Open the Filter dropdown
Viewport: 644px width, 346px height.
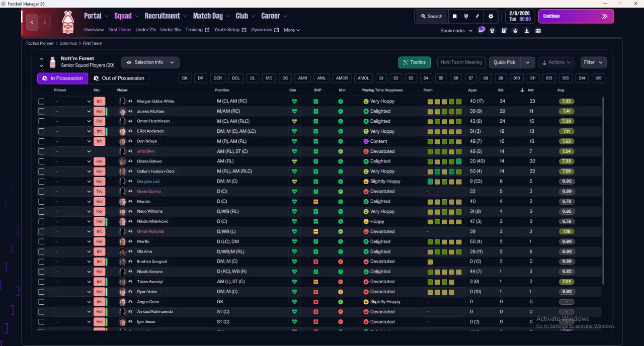593,62
